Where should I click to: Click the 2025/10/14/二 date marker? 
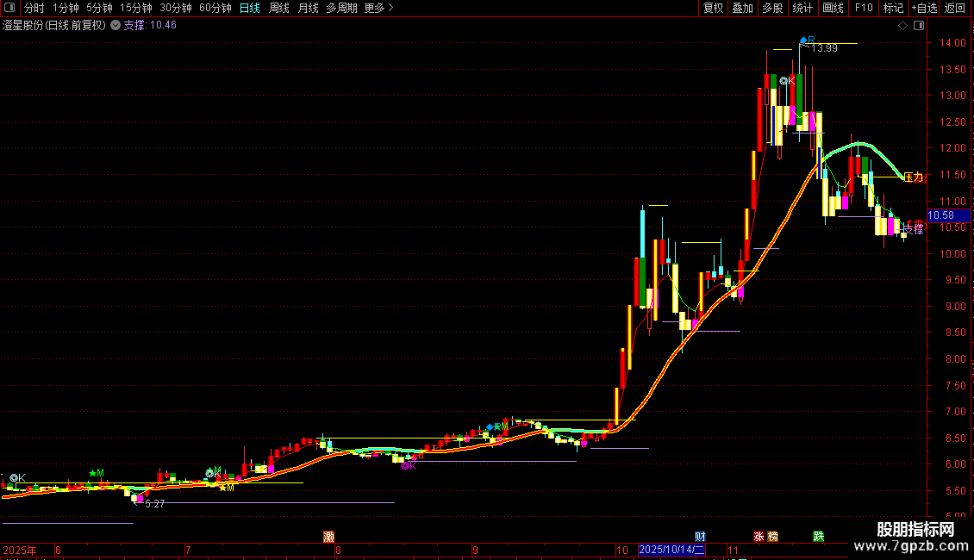[671, 550]
